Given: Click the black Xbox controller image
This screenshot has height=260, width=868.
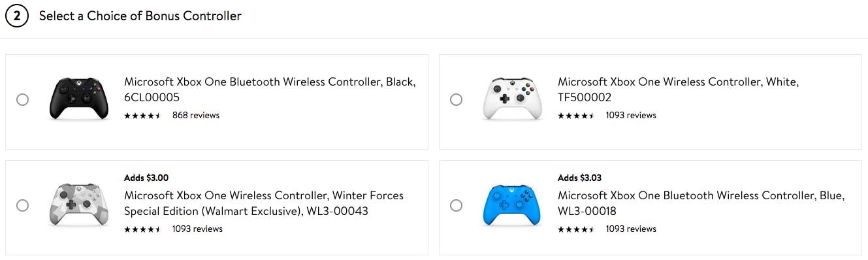Looking at the screenshot, I should [78, 99].
